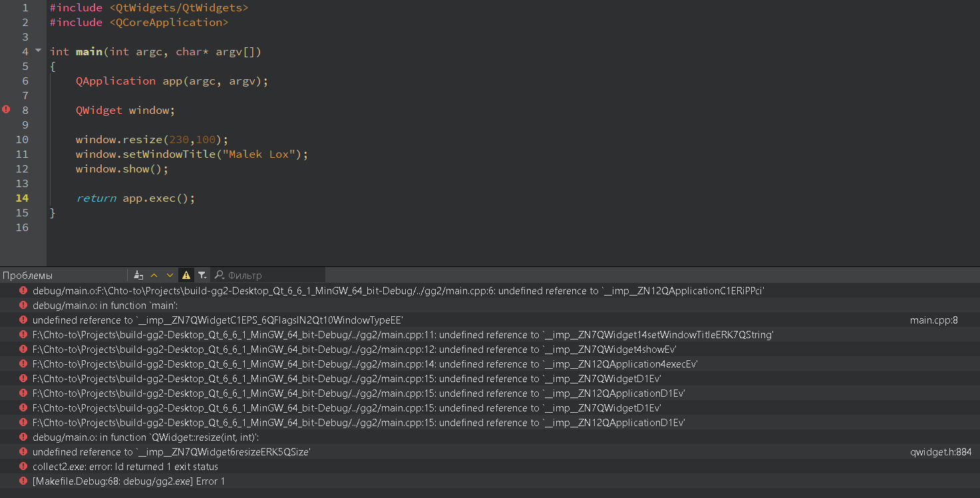
Task: Select the QApplicationC1ERiPPci undefined reference error
Action: pos(490,291)
